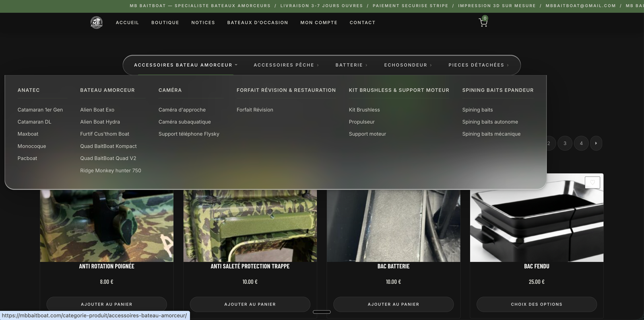Select Caméra subaquatique link
This screenshot has width=644, height=320.
185,122
